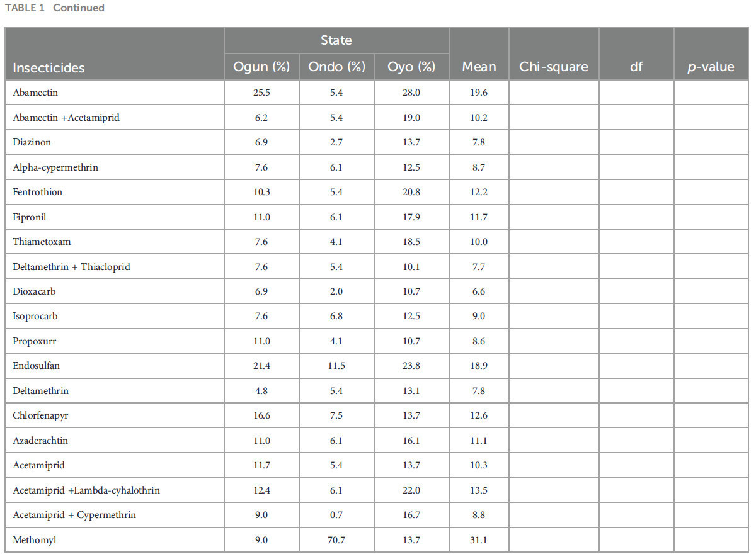Click the Chlorfenapyr row label
Screen dimensions: 756x559
(x=40, y=415)
